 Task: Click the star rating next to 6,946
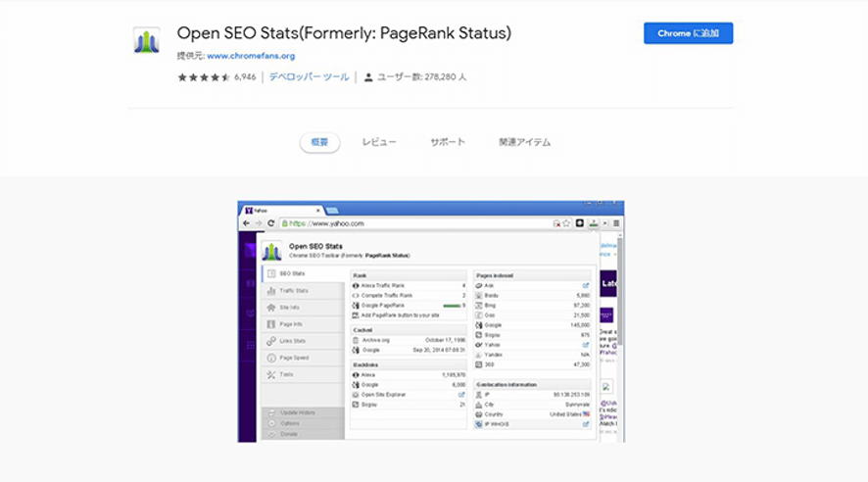204,77
